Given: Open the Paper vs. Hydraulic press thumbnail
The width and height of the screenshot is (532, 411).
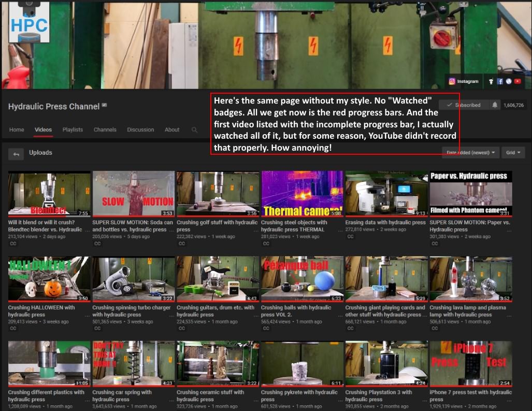Looking at the screenshot, I should 470,194.
